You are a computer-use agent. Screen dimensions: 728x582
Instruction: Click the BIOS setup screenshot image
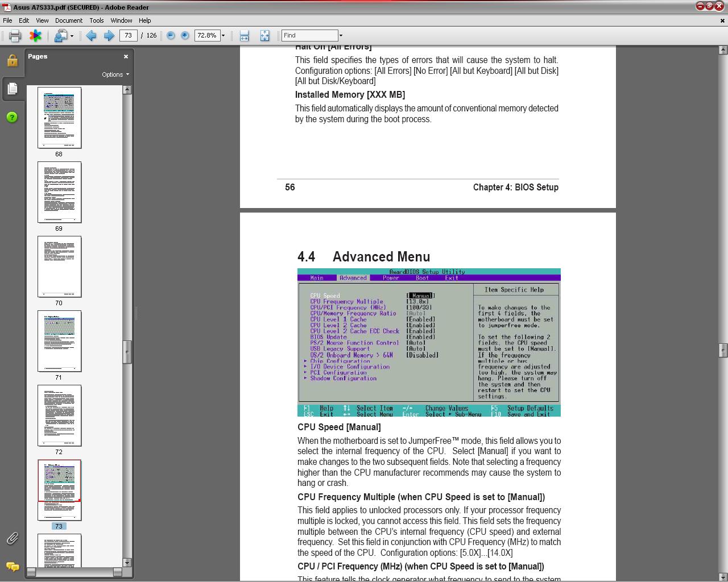429,342
